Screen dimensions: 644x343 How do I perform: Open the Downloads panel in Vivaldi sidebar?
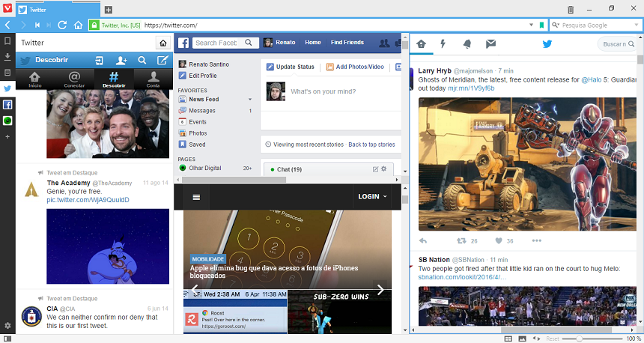[x=7, y=57]
